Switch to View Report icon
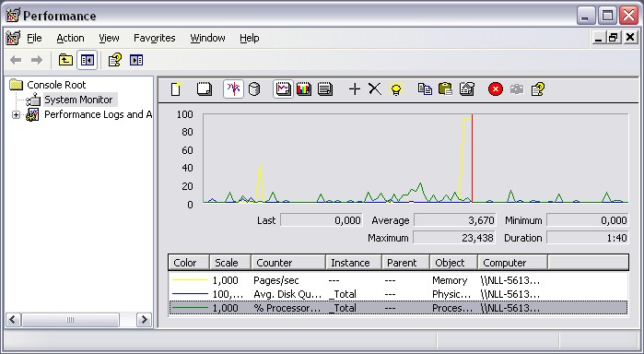Image resolution: width=644 pixels, height=354 pixels. click(325, 88)
